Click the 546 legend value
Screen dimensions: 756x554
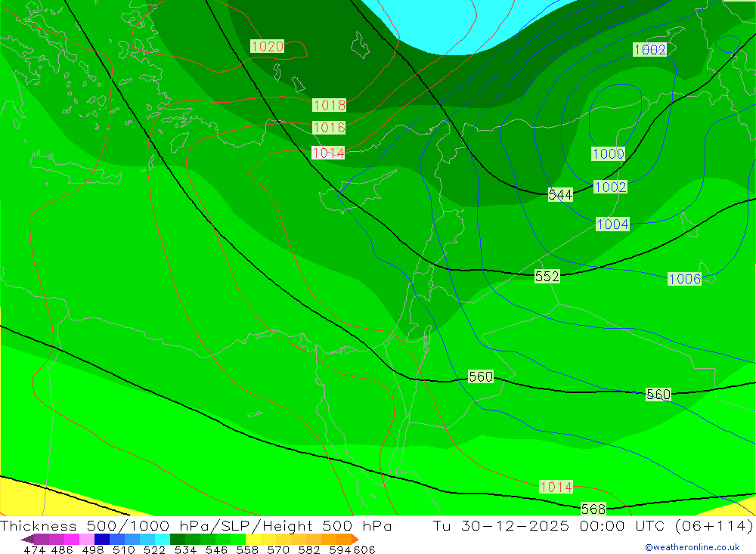[x=215, y=549]
